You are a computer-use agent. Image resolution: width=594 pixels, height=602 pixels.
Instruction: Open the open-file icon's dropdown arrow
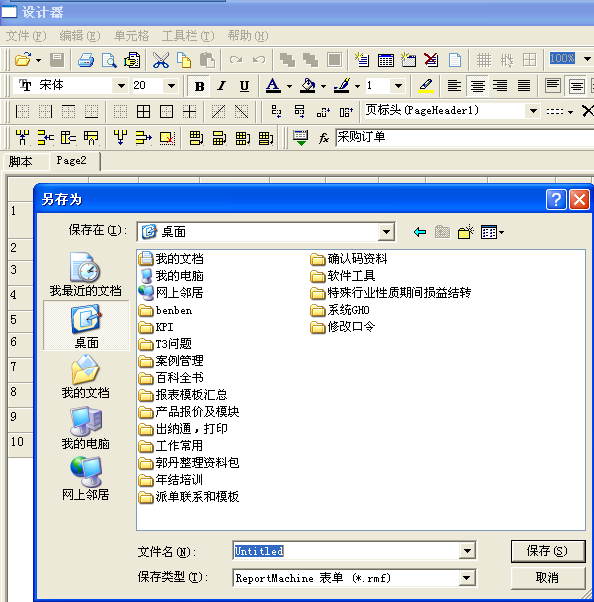pos(38,60)
